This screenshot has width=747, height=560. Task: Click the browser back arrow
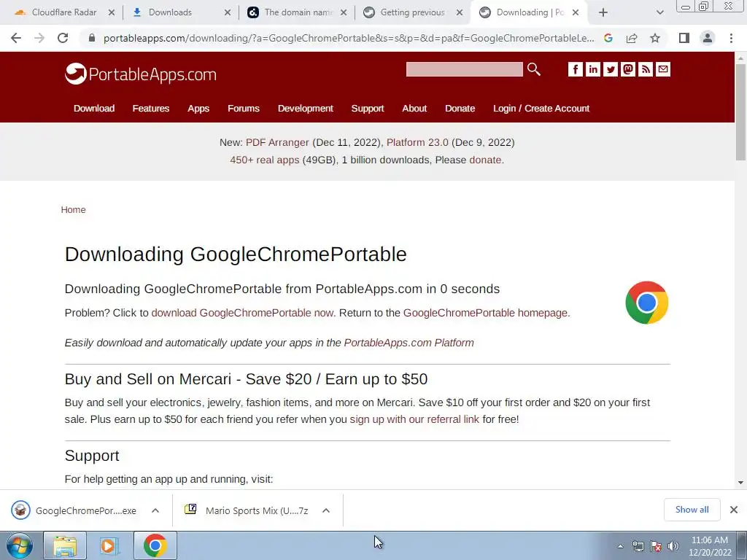pyautogui.click(x=16, y=38)
